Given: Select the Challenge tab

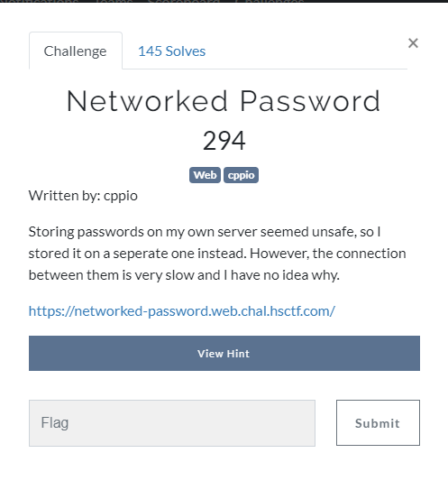Looking at the screenshot, I should (75, 51).
